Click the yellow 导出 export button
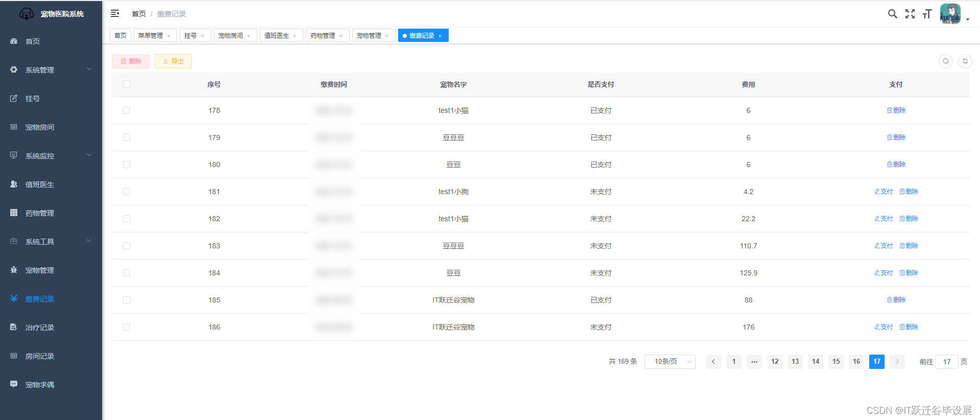Viewport: 980px width, 420px height. [x=173, y=61]
